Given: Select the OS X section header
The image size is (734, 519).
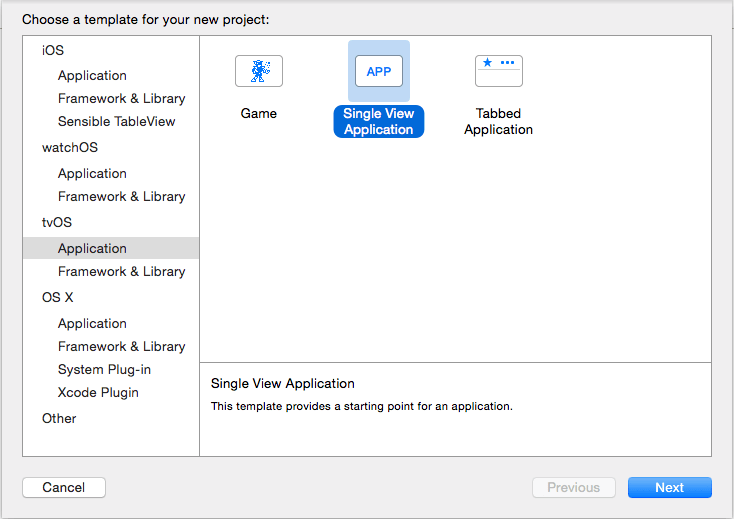Looking at the screenshot, I should click(x=58, y=297).
